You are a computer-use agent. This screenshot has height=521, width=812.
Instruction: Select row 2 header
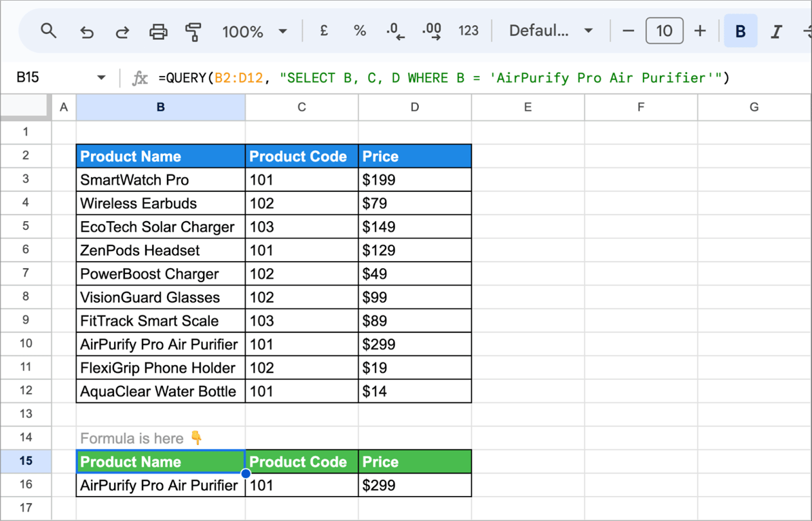[25, 156]
